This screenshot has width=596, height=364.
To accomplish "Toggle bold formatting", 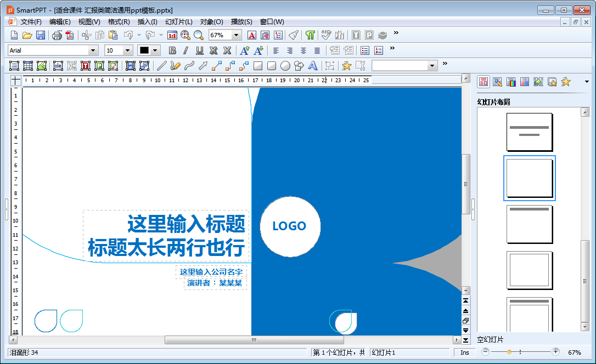I will (x=172, y=50).
